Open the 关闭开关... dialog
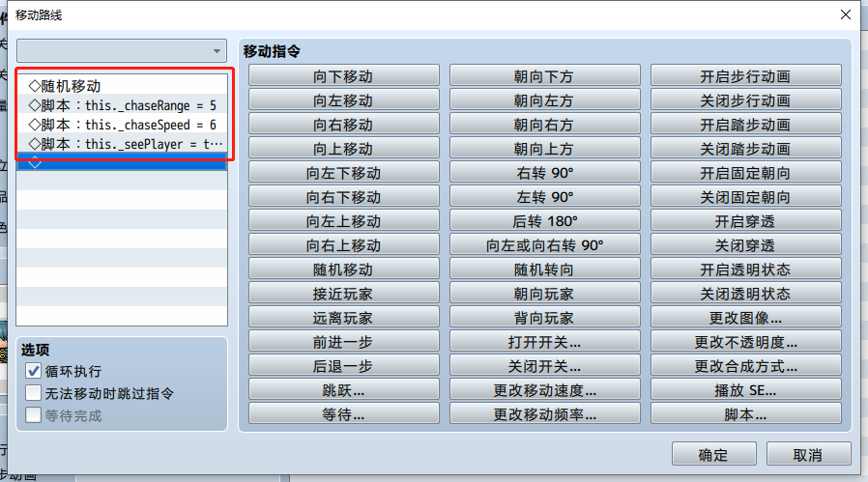868x482 pixels. tap(545, 366)
